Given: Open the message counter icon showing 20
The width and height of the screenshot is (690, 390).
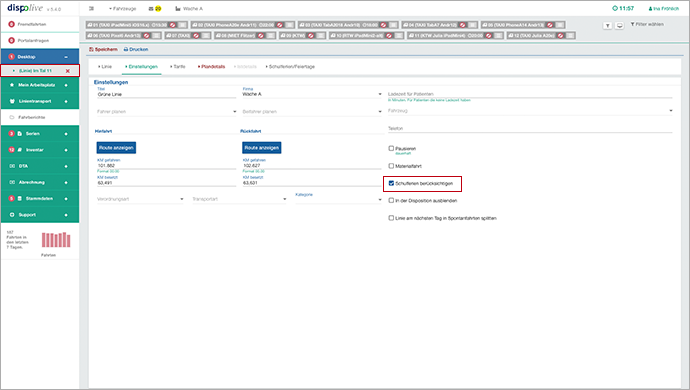Looking at the screenshot, I should click(155, 8).
